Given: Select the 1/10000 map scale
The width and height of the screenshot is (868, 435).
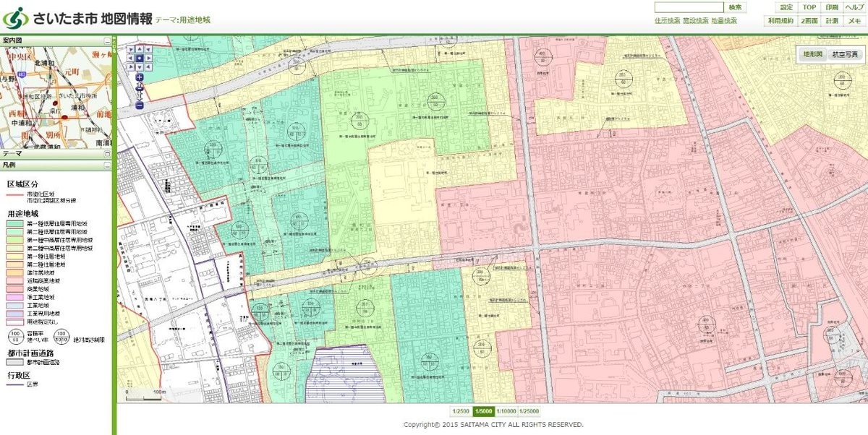Looking at the screenshot, I should pos(506,411).
